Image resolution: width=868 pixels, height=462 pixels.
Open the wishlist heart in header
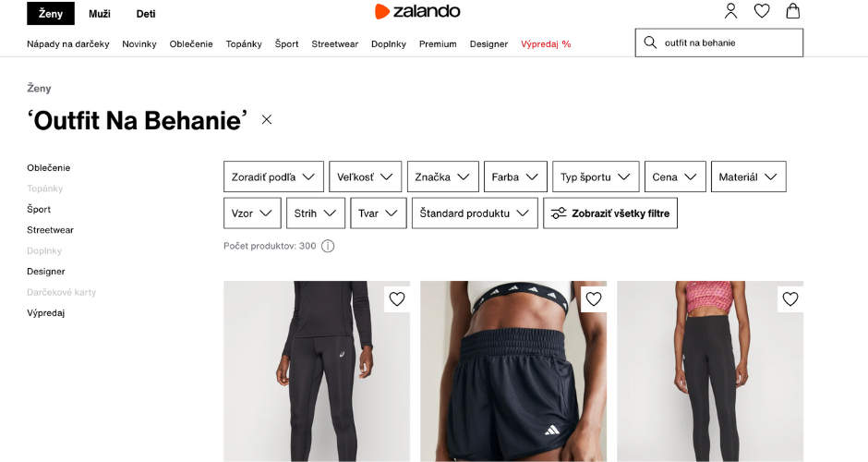(762, 11)
